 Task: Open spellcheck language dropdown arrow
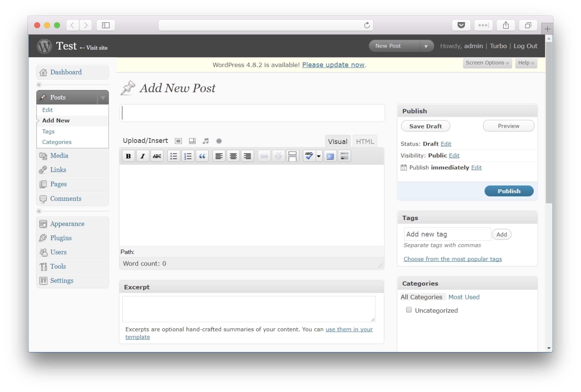(x=319, y=156)
